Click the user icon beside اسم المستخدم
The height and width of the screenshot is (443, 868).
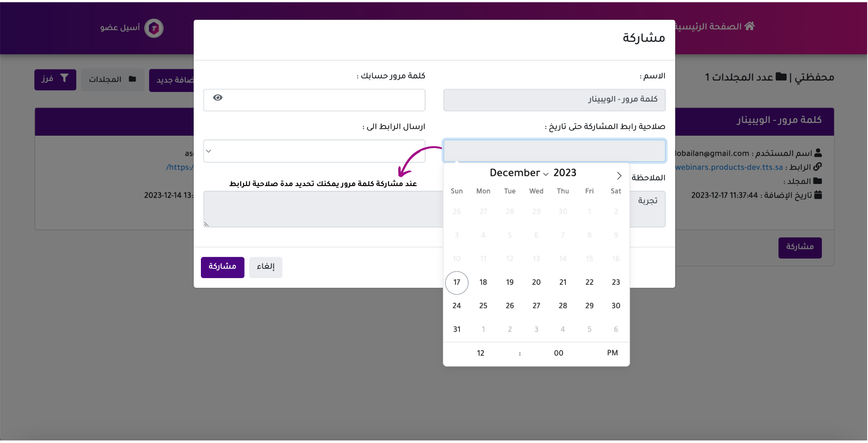point(818,153)
